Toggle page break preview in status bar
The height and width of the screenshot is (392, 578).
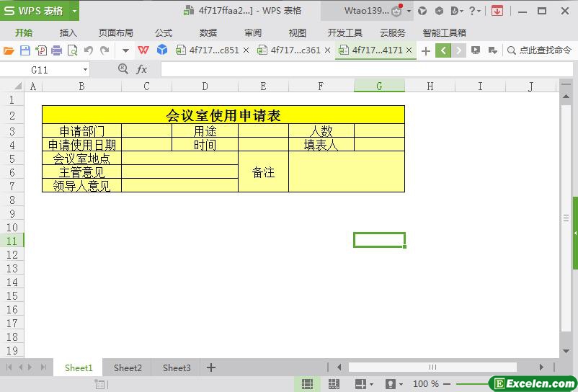coord(334,384)
